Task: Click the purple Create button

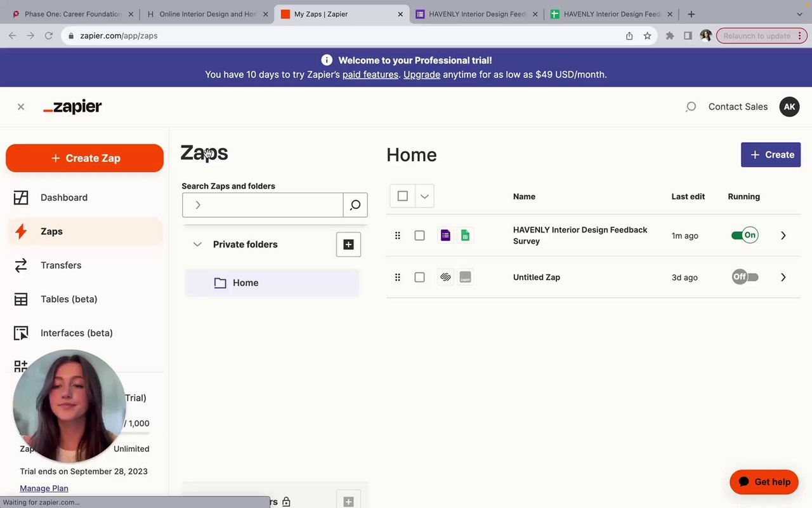Action: (771, 155)
